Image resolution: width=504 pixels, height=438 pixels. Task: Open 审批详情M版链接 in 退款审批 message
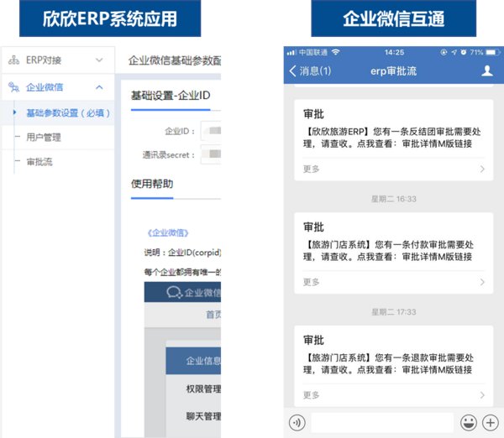[437, 369]
